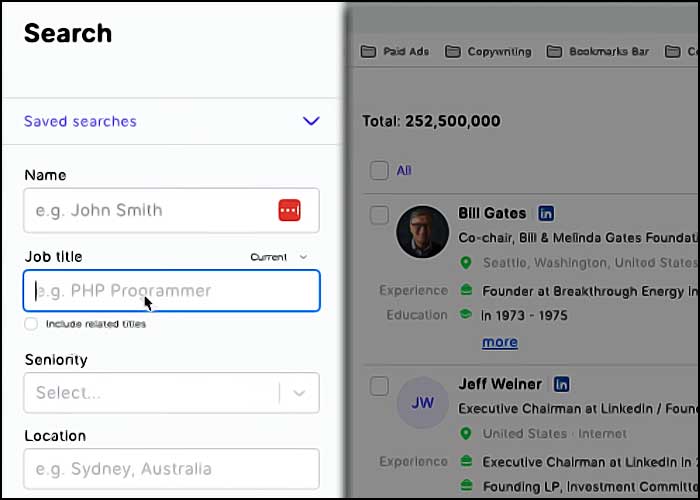
Task: Check the All results checkbox
Action: pyautogui.click(x=379, y=171)
